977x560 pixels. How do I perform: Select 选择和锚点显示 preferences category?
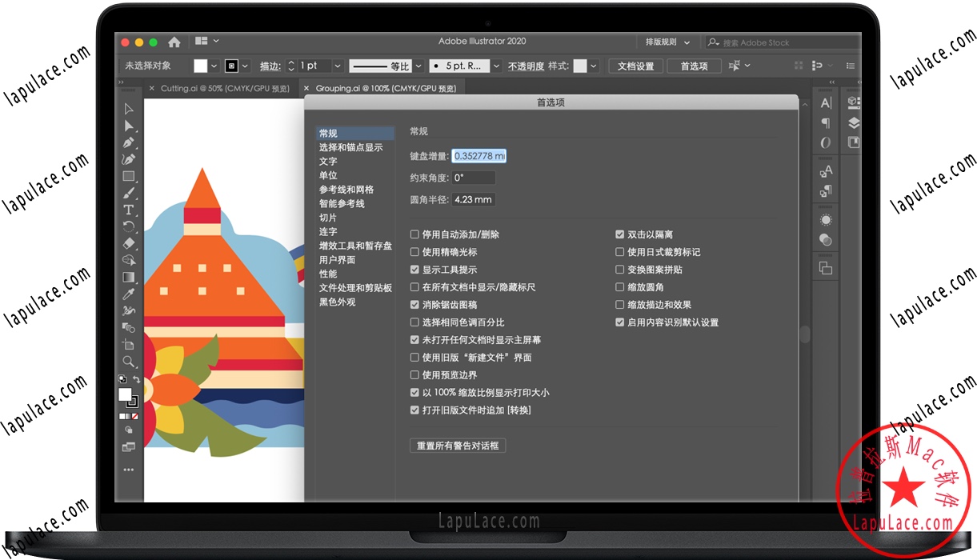[350, 147]
